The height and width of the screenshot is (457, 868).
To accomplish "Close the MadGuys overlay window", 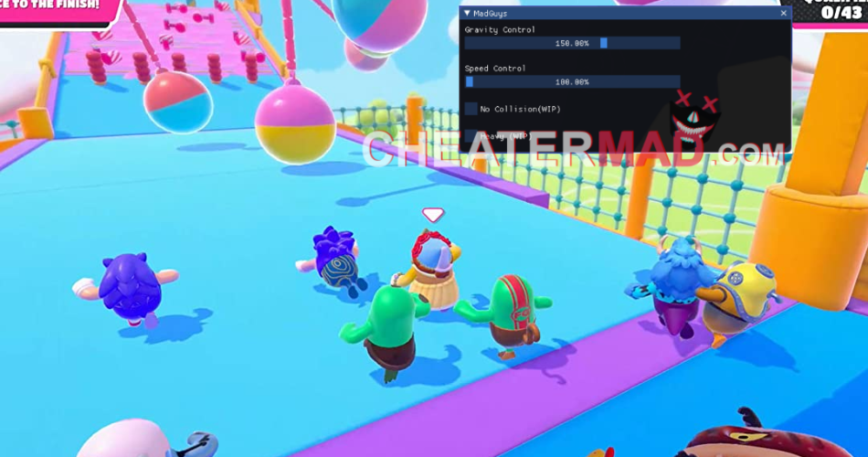I will pyautogui.click(x=783, y=13).
